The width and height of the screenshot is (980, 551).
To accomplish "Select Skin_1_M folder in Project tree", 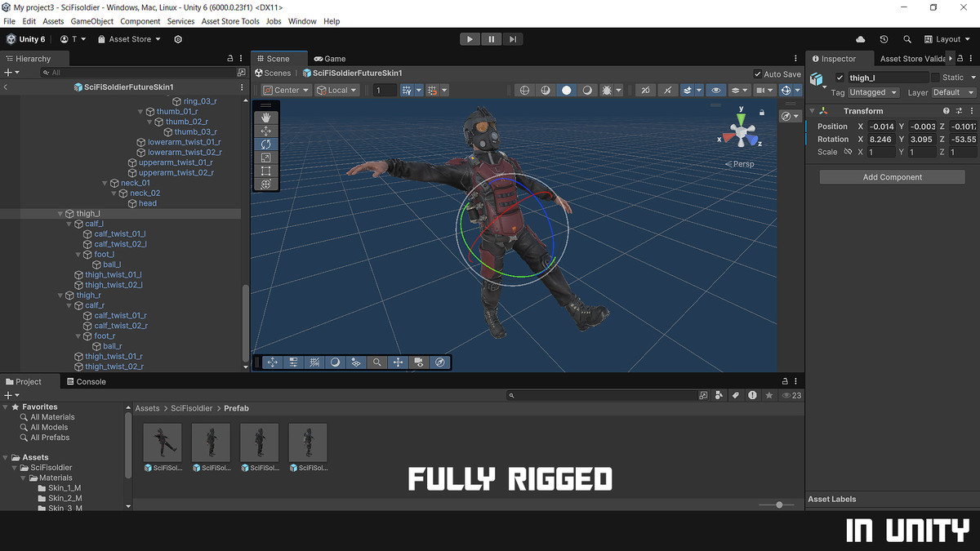I will pyautogui.click(x=65, y=488).
